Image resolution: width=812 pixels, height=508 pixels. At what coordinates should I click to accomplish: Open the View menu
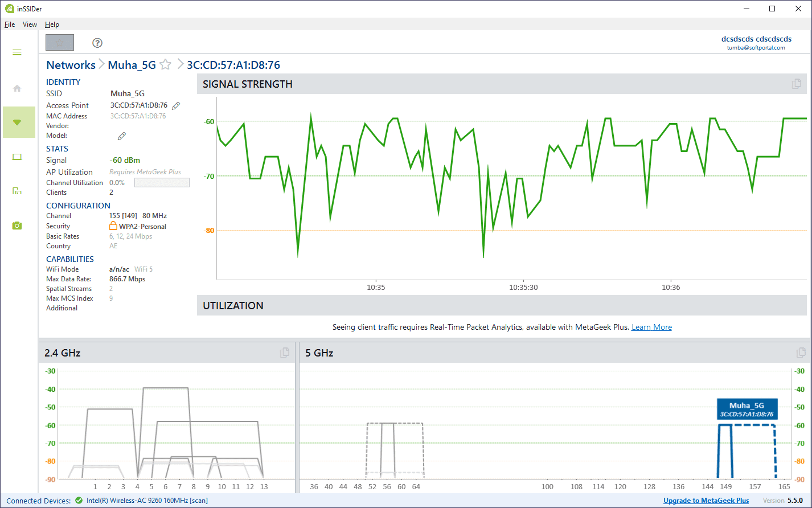click(30, 24)
